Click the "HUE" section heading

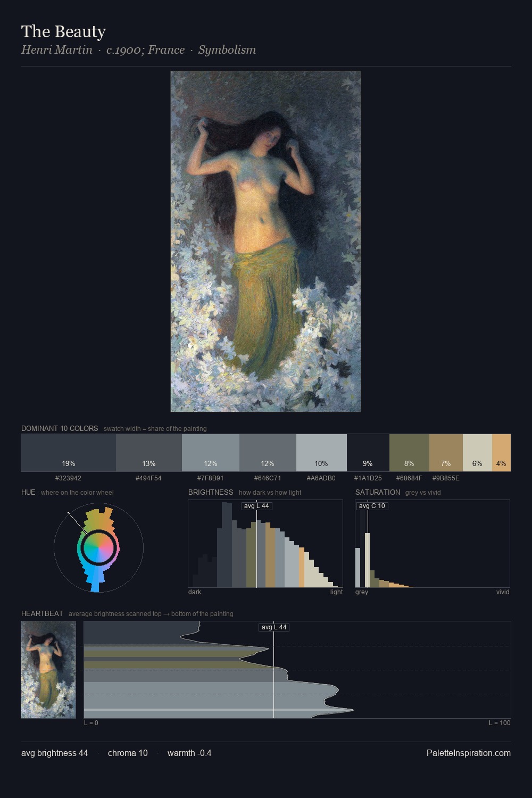coord(28,492)
